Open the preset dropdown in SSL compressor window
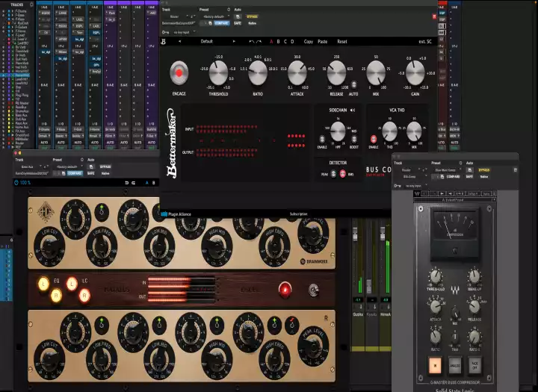Image resolution: width=538 pixels, height=392 pixels. 448,170
